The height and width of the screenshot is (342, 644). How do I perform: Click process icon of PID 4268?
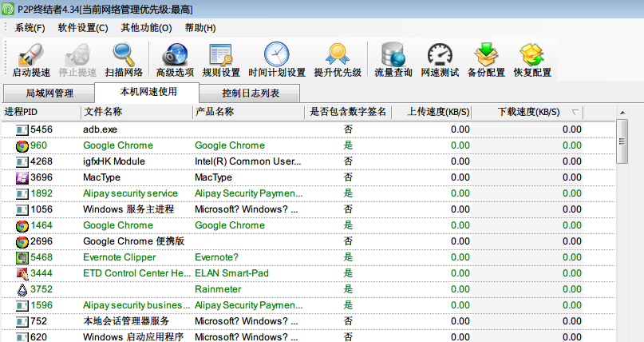[x=22, y=162]
